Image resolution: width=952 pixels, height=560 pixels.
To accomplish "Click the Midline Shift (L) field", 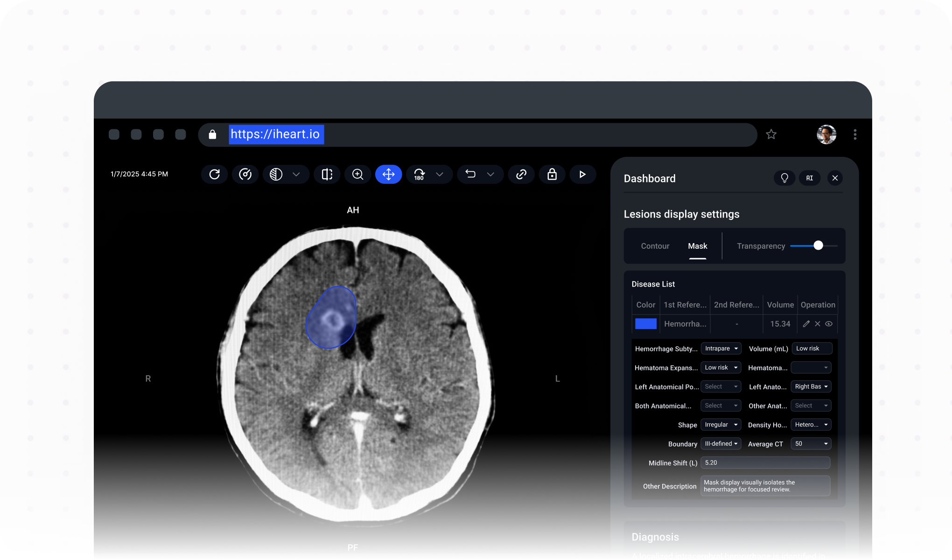I will pyautogui.click(x=765, y=463).
